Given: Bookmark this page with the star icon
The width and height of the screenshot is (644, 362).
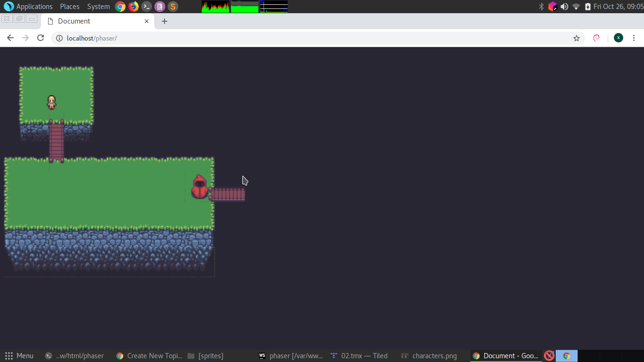Looking at the screenshot, I should click(x=576, y=38).
